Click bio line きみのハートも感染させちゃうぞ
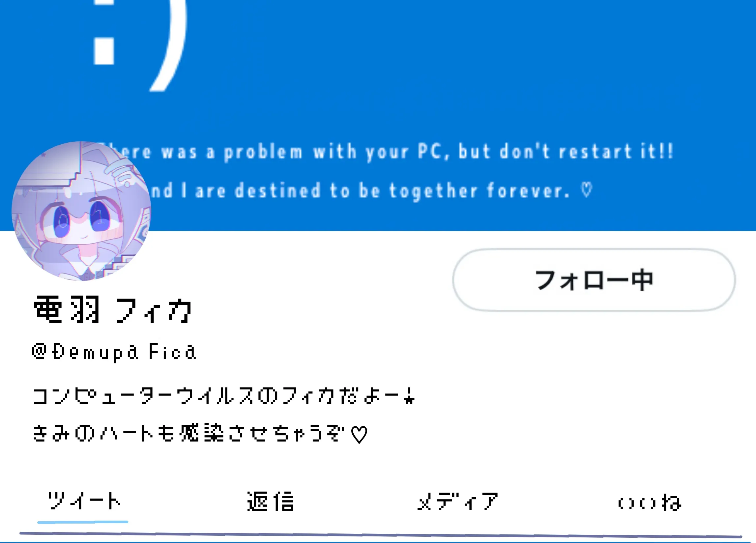Screen dimensions: 756x543 tap(200, 434)
